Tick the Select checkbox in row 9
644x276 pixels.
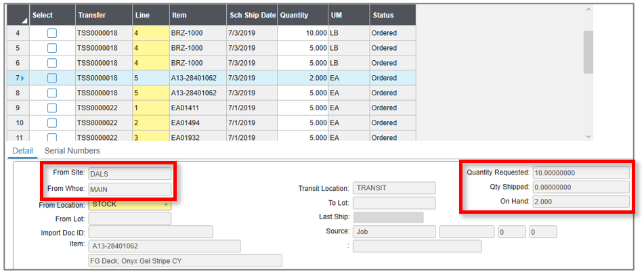[x=52, y=108]
